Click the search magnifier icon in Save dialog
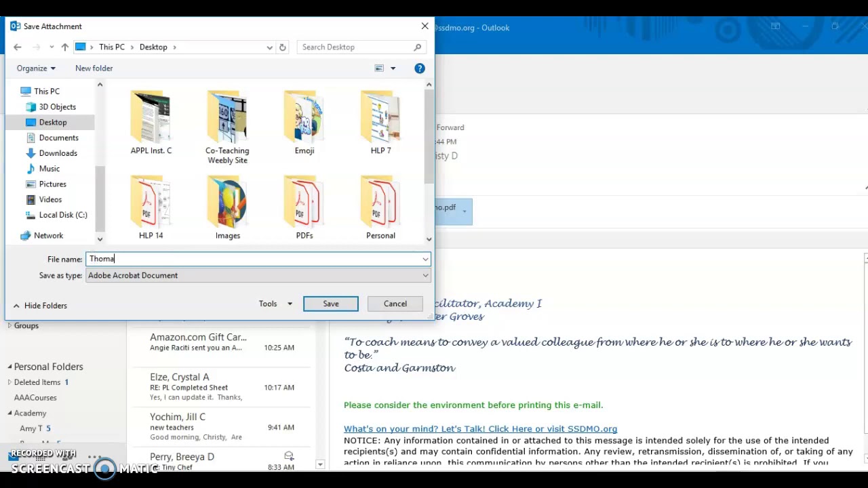Image resolution: width=868 pixels, height=488 pixels. pyautogui.click(x=418, y=47)
